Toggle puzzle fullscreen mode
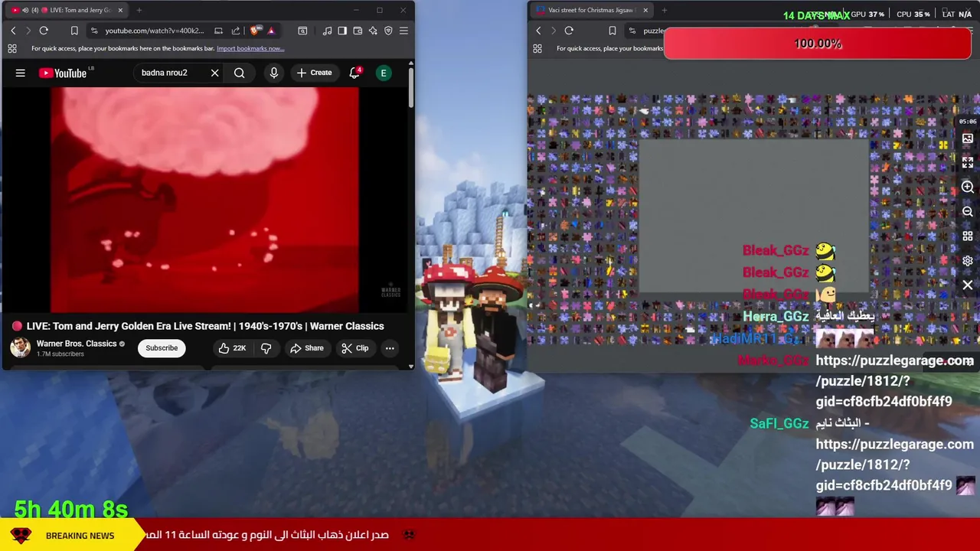Image resolution: width=980 pixels, height=551 pixels. click(968, 163)
